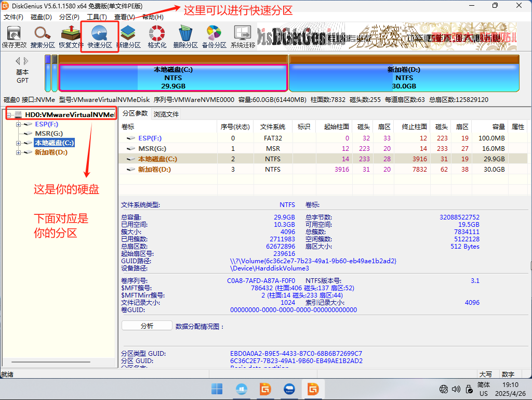Open the volume speaker tray icon

(456, 389)
